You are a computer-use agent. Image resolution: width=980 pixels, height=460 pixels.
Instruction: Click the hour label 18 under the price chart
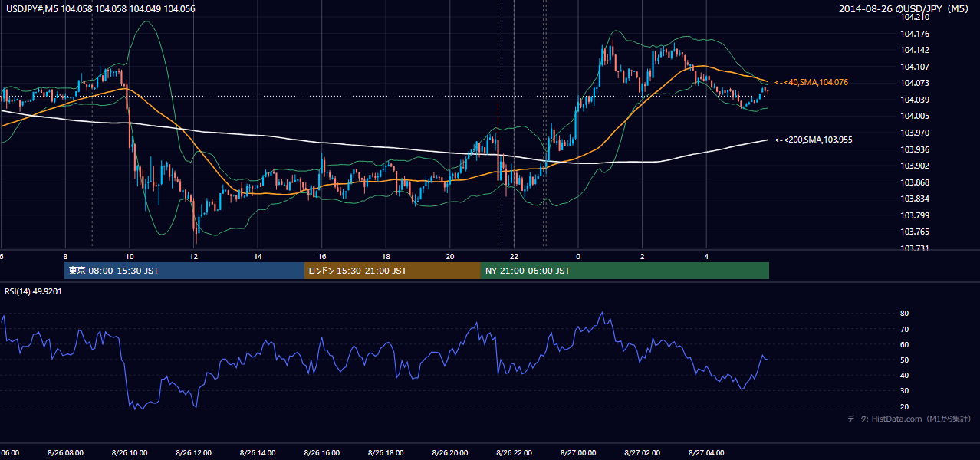coord(386,257)
